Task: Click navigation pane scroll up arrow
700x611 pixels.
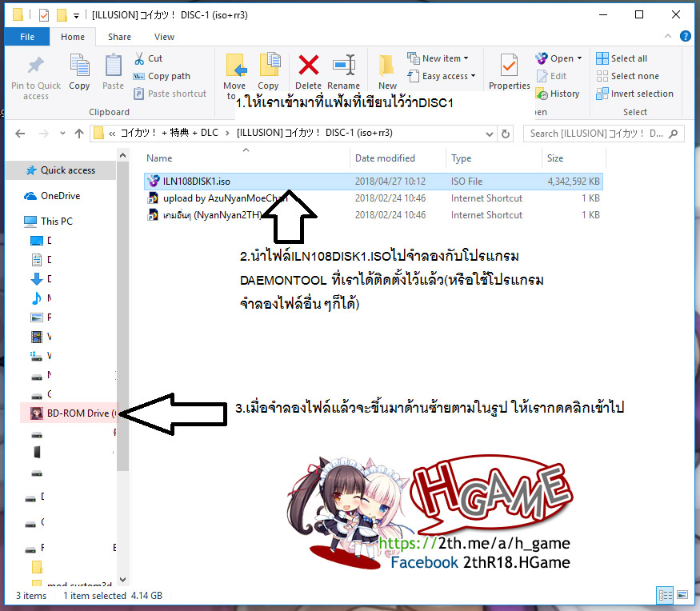Action: pyautogui.click(x=122, y=155)
